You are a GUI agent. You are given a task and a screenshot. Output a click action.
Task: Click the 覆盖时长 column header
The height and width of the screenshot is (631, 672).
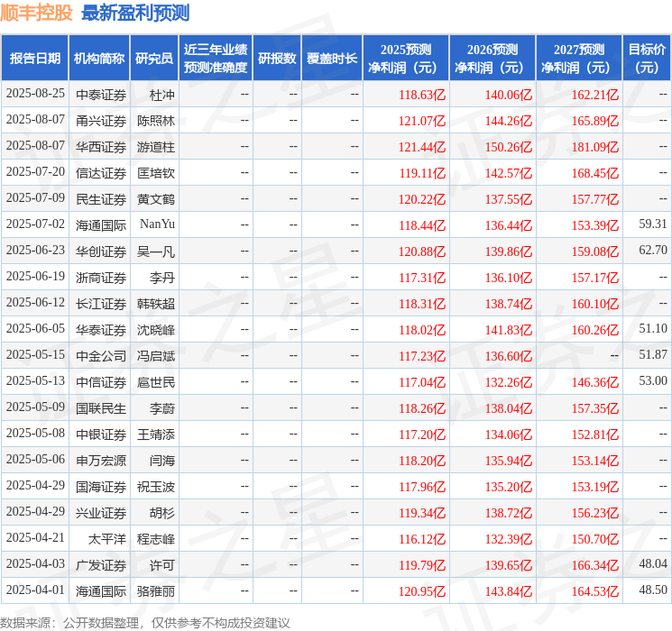coord(332,58)
